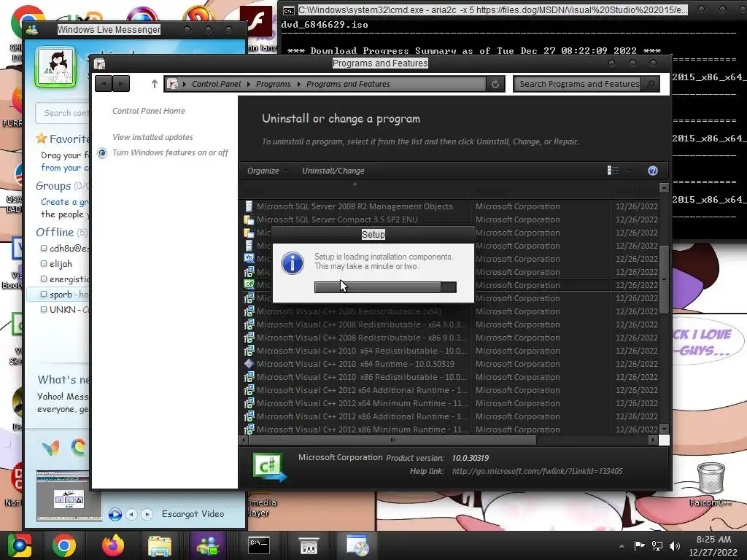
Task: Click the Control Panel breadcrumb
Action: tap(216, 84)
